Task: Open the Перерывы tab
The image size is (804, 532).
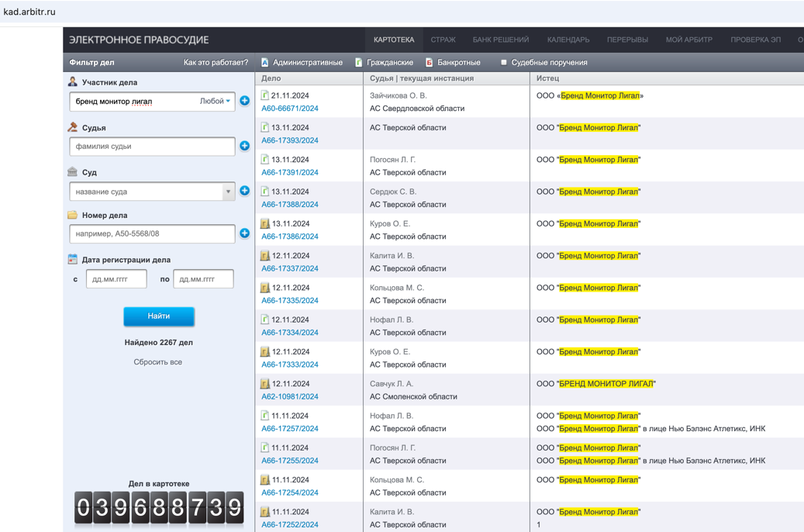Action: point(627,40)
